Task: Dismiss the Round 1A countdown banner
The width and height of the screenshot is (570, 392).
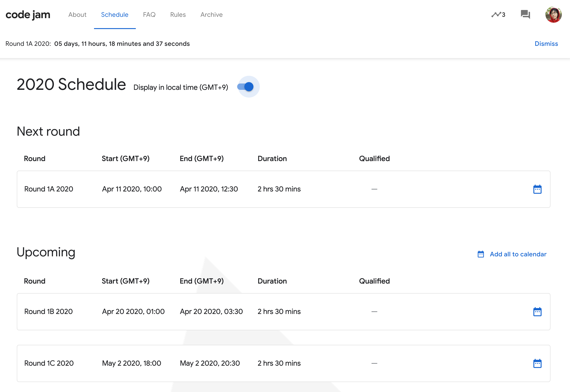Action: pos(546,44)
